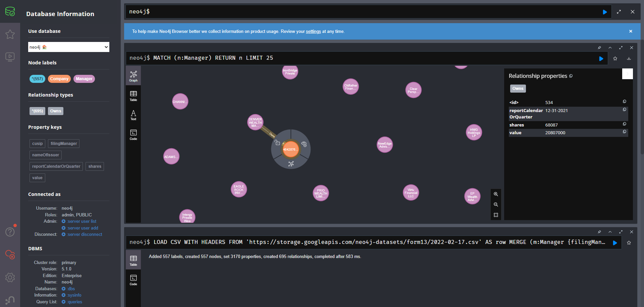Select the DENVER WEALTH MA node
Viewport: 644px width, 307px height.
(x=255, y=122)
